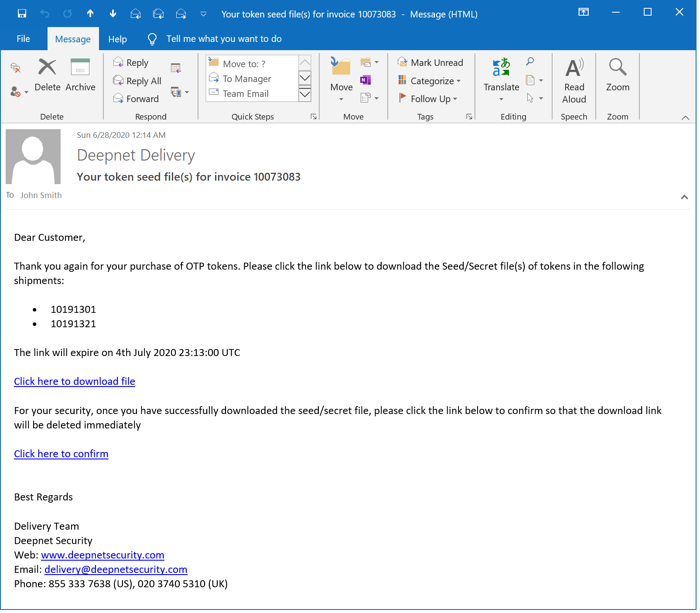This screenshot has height=613, width=700.
Task: Click the Ignore conversation icon
Action: [16, 68]
